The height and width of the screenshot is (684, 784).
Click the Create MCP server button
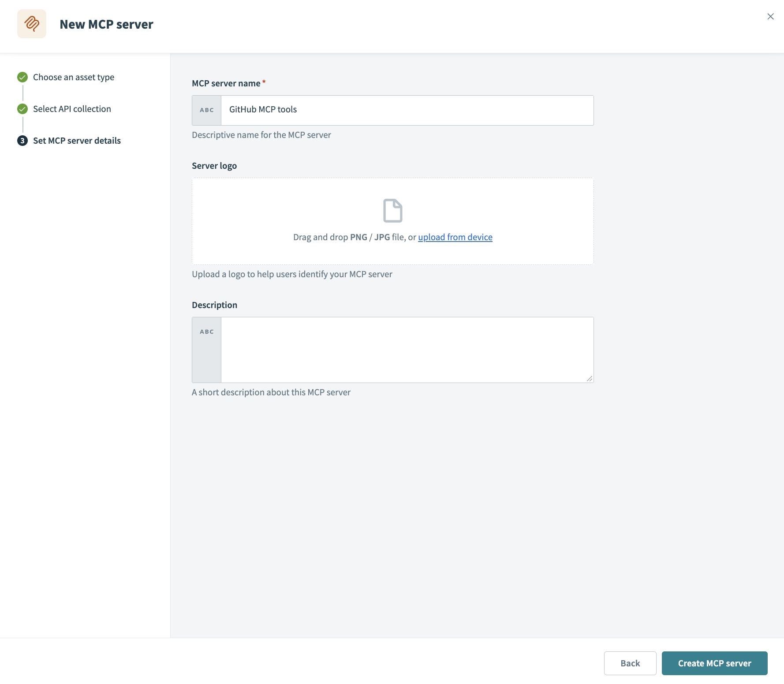tap(714, 663)
